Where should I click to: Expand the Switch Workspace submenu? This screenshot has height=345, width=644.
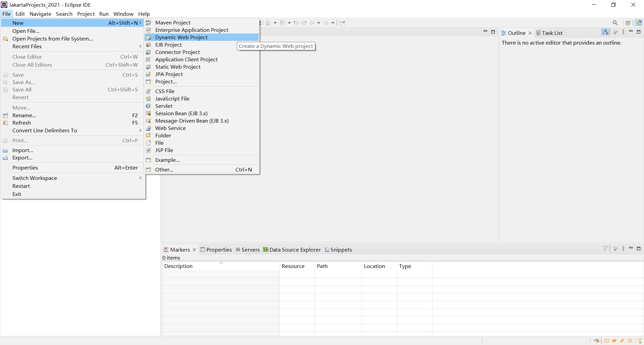click(72, 178)
